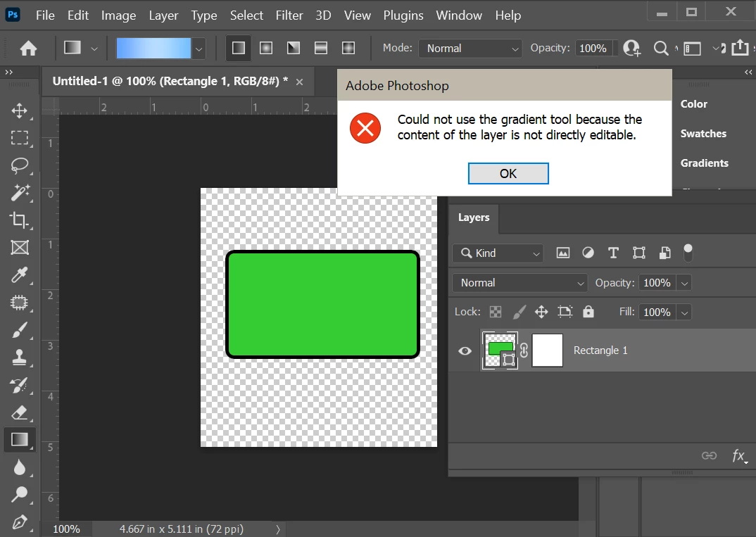
Task: Toggle the layer filtering switch
Action: (x=688, y=253)
